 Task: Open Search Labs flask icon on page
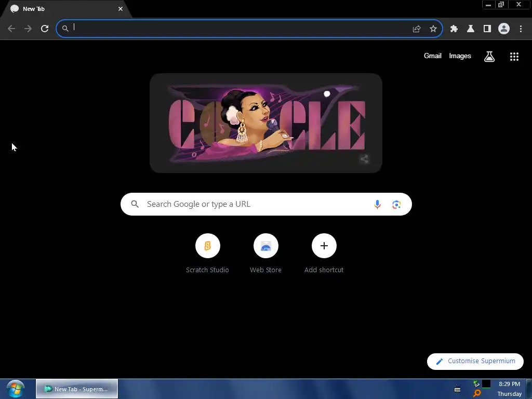click(x=489, y=57)
